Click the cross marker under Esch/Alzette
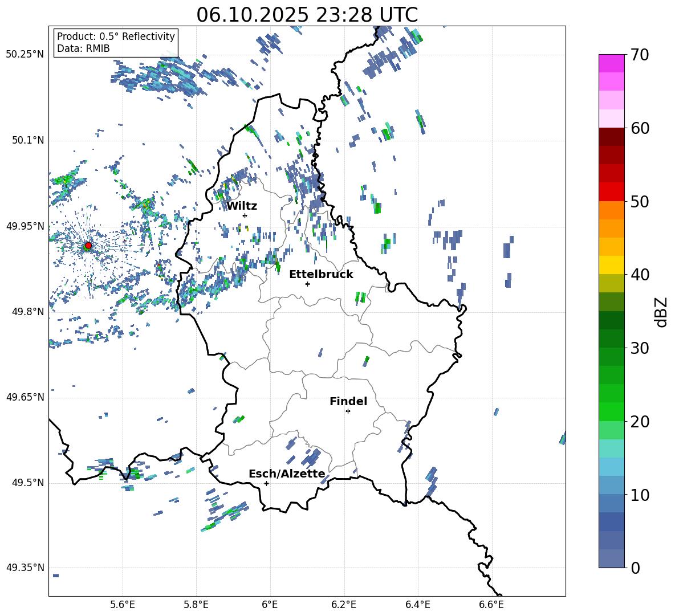This screenshot has width=675, height=616. click(266, 483)
